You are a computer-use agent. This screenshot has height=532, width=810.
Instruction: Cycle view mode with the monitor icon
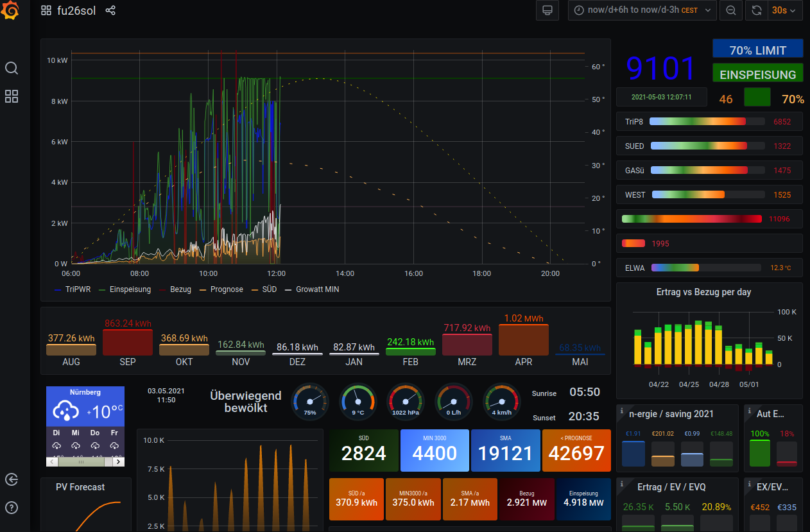point(547,11)
